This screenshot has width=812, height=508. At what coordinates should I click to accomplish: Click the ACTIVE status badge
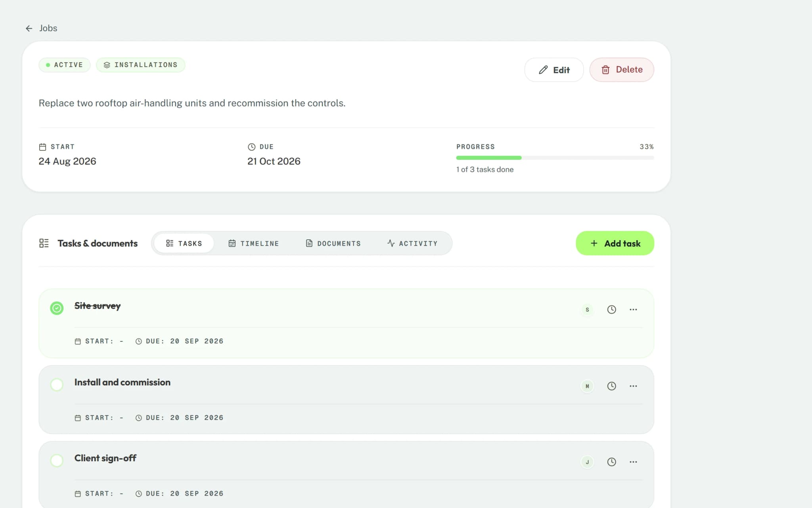(65, 65)
